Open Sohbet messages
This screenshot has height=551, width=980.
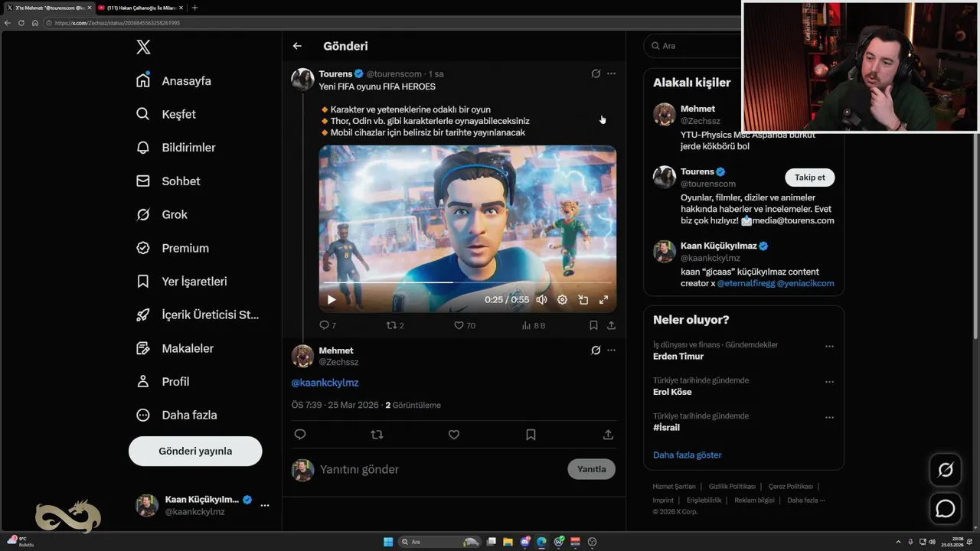point(168,181)
